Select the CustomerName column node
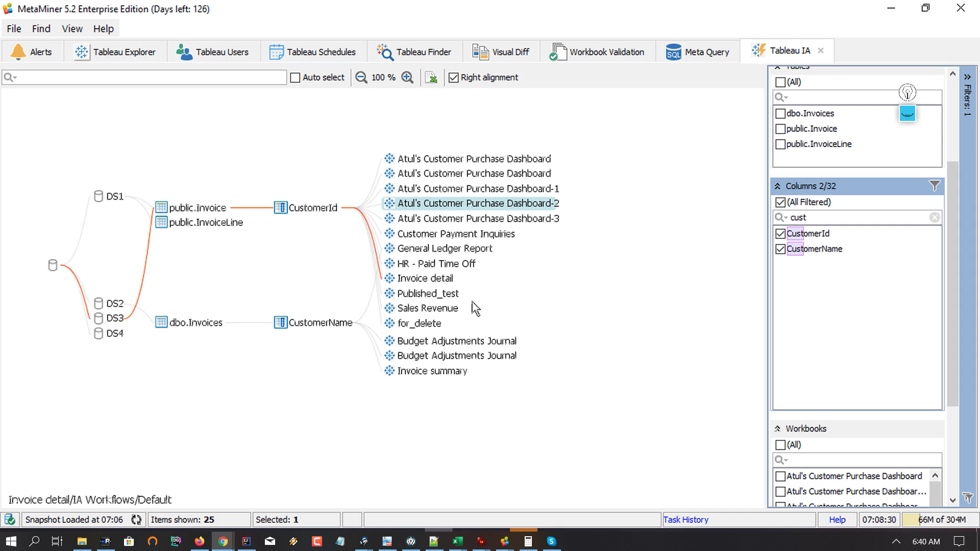Image resolution: width=980 pixels, height=551 pixels. coord(314,322)
